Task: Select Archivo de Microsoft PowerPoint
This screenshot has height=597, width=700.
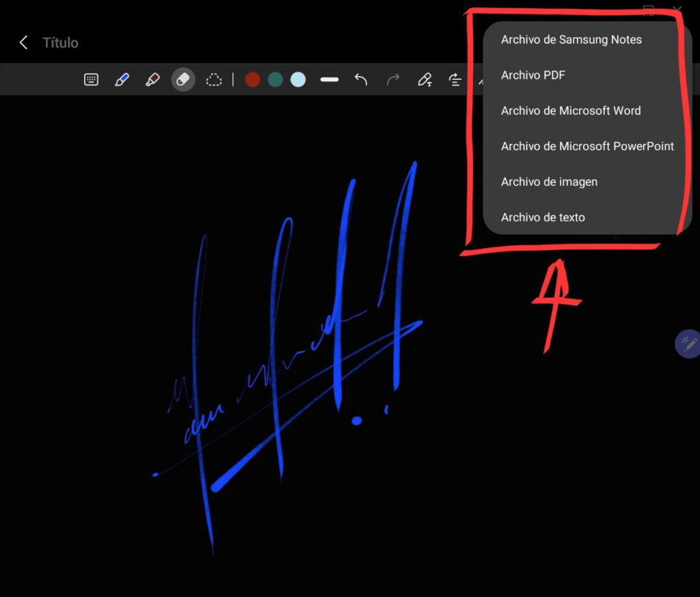Action: (587, 146)
